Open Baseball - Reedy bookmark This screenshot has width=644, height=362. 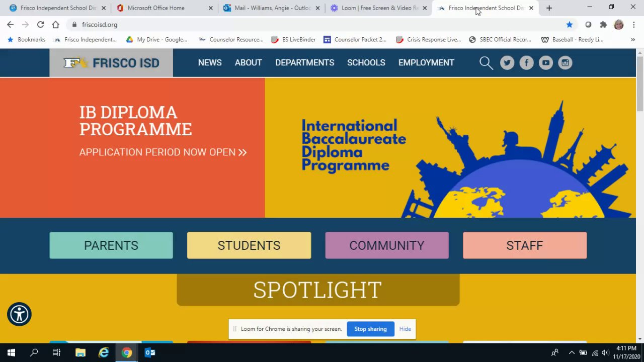tap(573, 40)
